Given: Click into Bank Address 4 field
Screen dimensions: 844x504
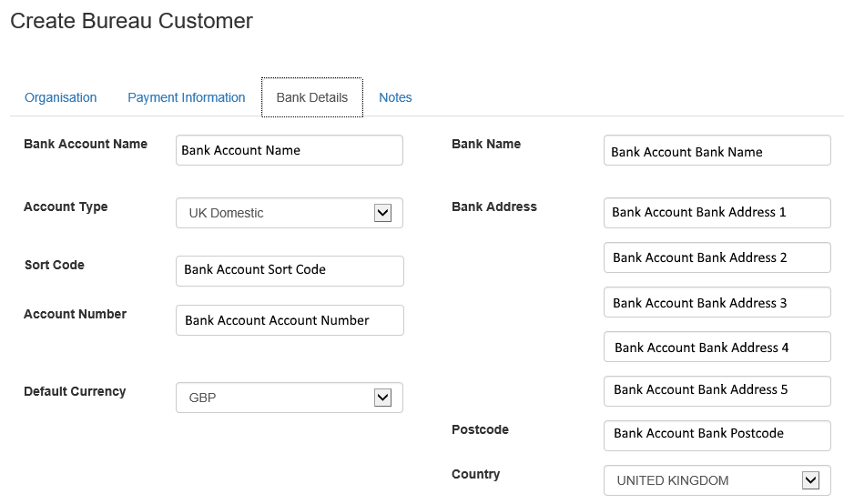Looking at the screenshot, I should tap(717, 347).
